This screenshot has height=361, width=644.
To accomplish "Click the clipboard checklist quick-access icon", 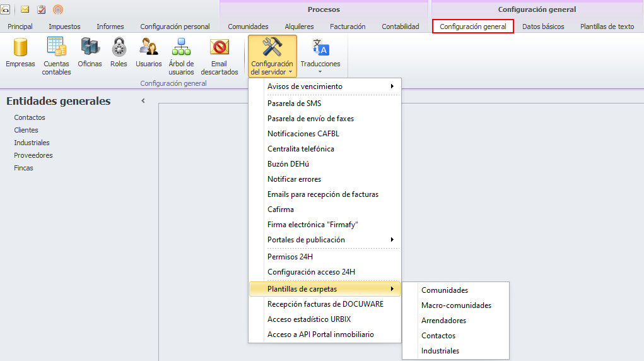I will tap(42, 9).
